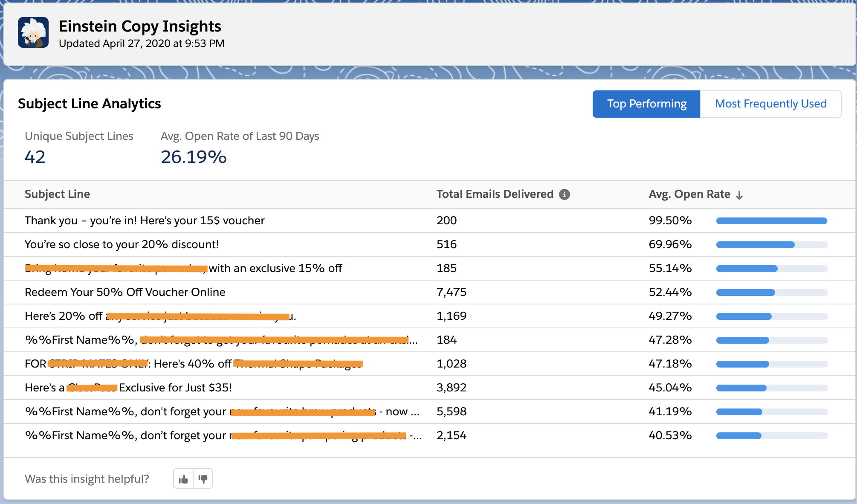
Task: Select the open rate bar for the top row
Action: click(771, 220)
